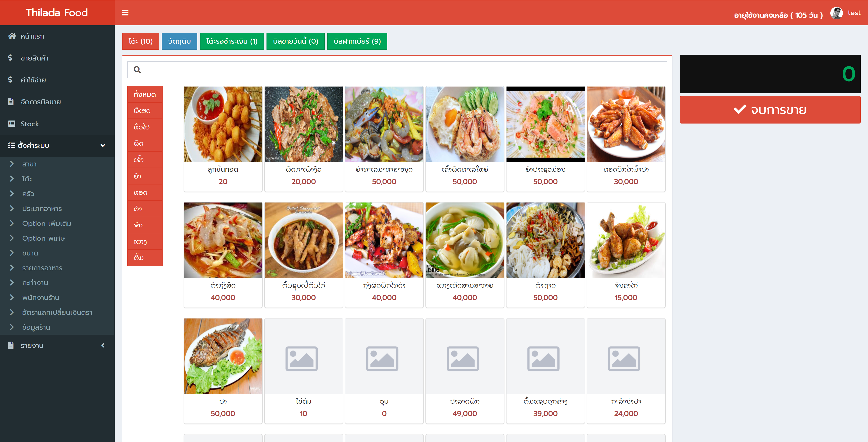Open บิลฝากเบียร์ (9) button
Screen dimensions: 868x442
pos(357,41)
